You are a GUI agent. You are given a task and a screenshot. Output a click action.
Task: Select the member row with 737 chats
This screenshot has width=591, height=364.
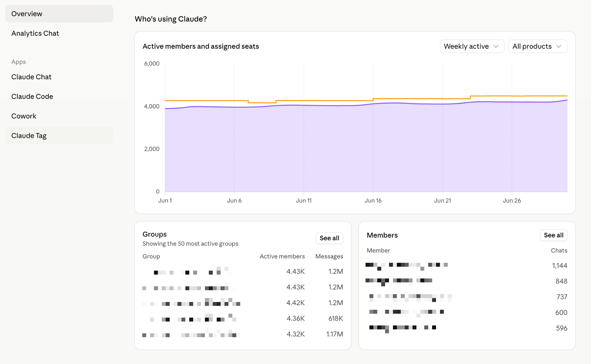coord(467,297)
